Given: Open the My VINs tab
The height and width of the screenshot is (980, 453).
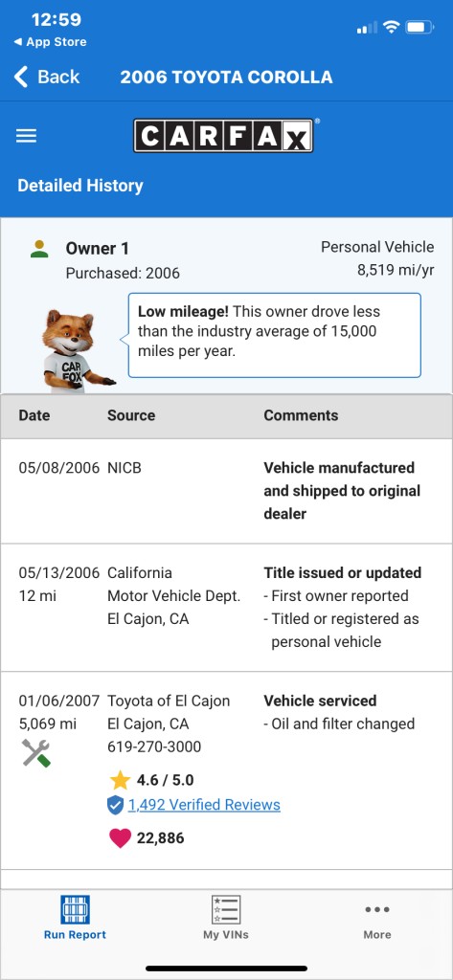Looking at the screenshot, I should point(226,918).
